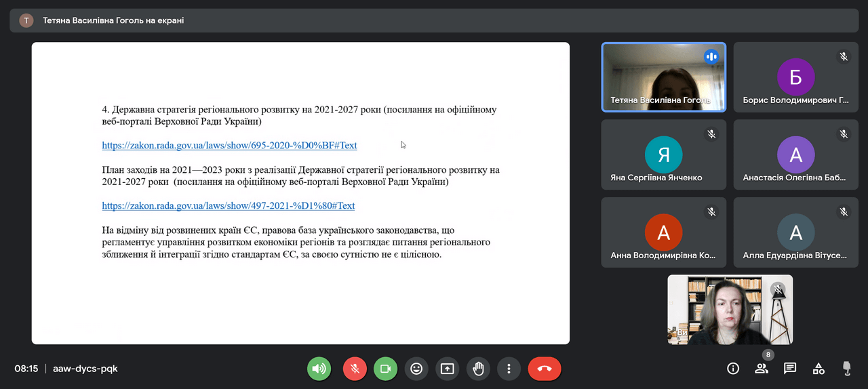
Task: Show the participants list with 8 people
Action: point(762,369)
